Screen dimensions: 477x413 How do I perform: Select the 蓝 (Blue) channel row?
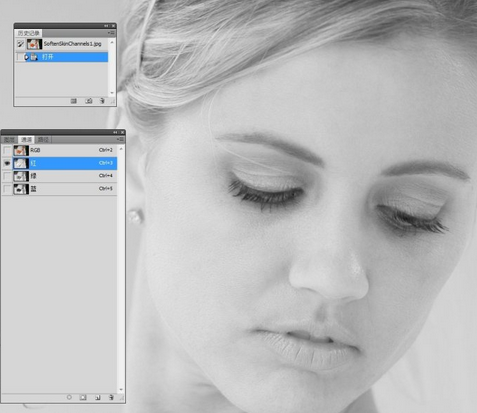pyautogui.click(x=59, y=189)
